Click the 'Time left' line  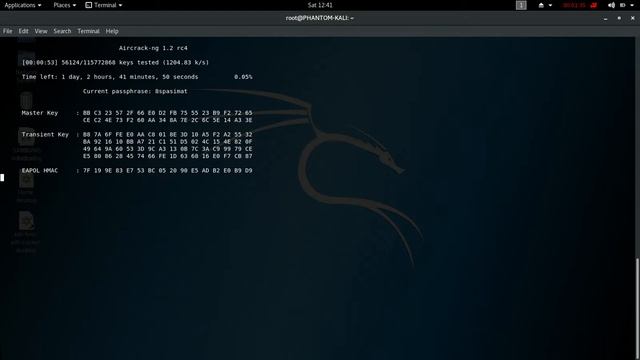pyautogui.click(x=110, y=77)
